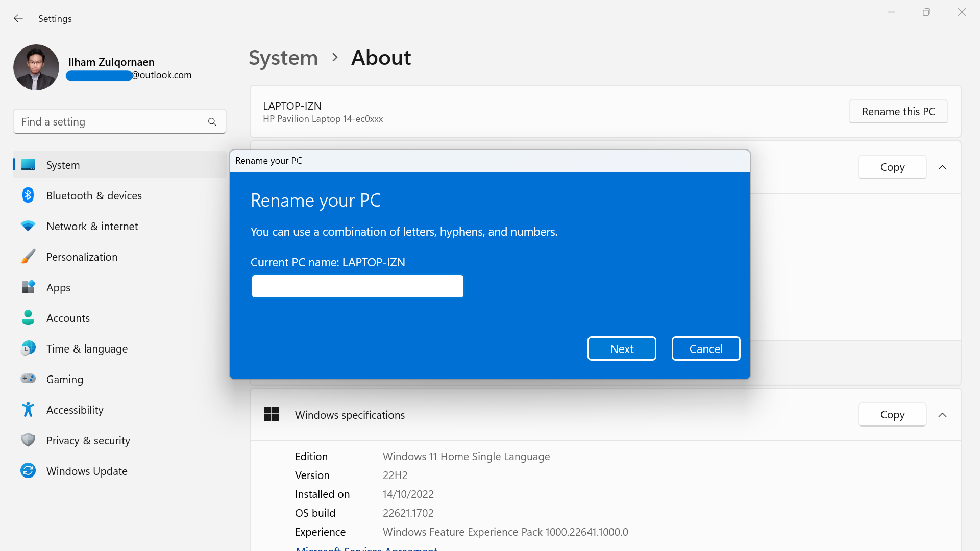Click Next button to confirm rename
The image size is (980, 551).
[622, 348]
